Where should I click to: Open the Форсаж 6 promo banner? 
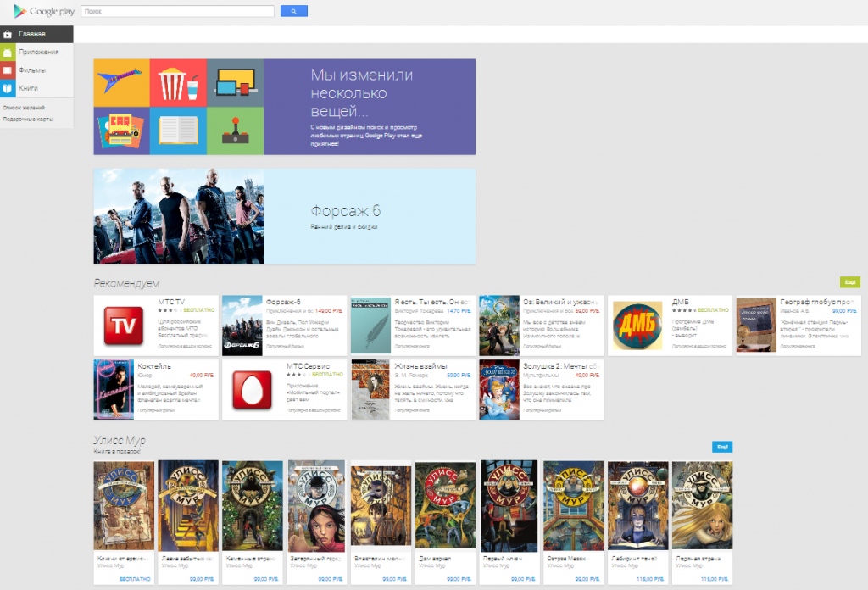coord(283,215)
